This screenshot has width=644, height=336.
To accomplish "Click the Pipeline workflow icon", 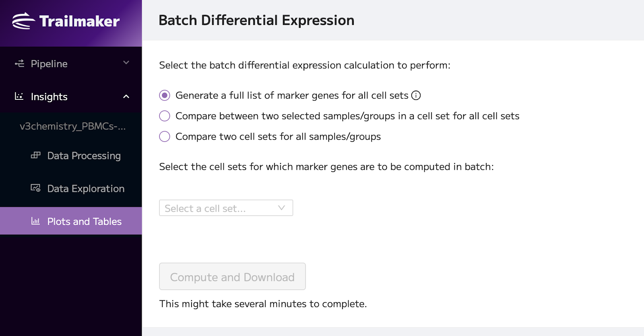I will tap(19, 63).
